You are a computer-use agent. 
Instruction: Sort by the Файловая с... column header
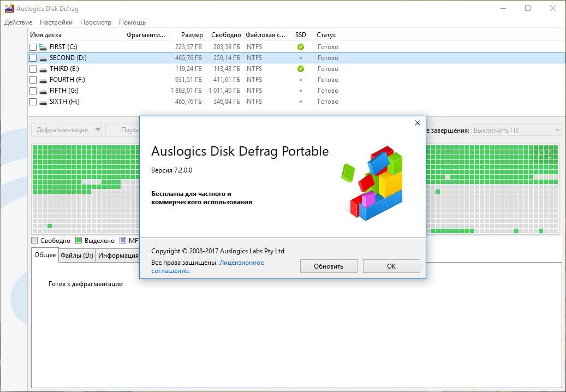(265, 35)
